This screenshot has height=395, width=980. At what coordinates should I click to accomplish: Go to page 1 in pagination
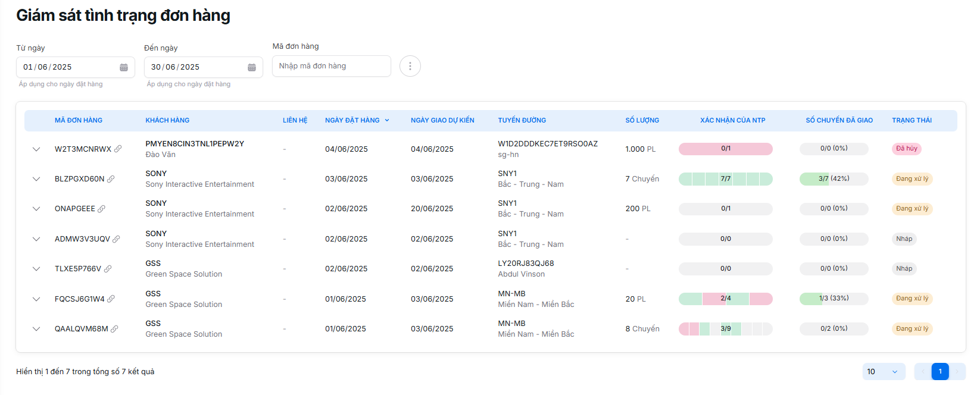point(940,372)
